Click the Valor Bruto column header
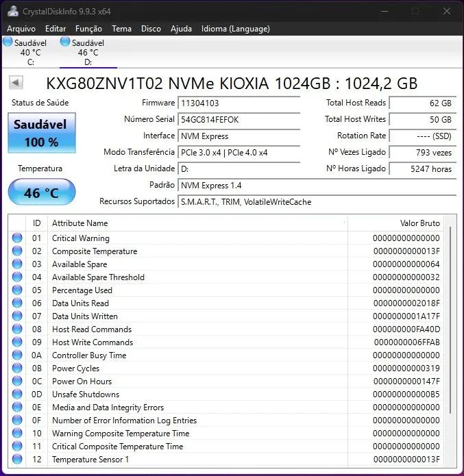 pos(395,223)
